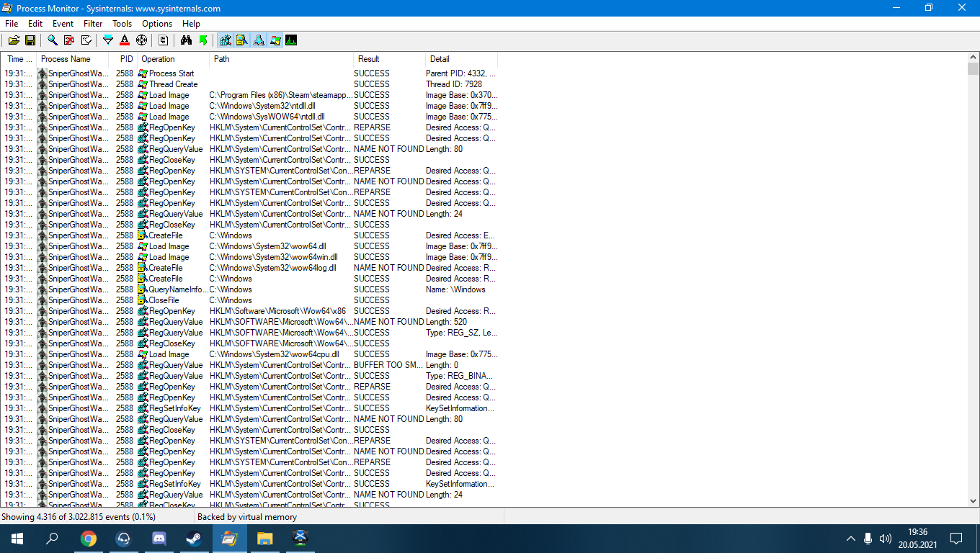This screenshot has width=980, height=553.
Task: Open the Help menu
Action: tap(191, 24)
